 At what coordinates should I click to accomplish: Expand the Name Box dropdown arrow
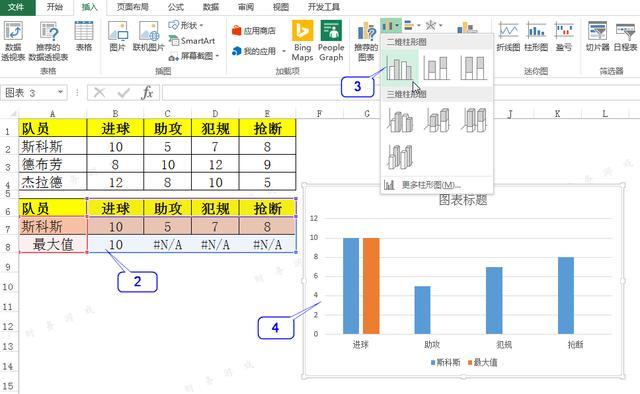point(60,92)
